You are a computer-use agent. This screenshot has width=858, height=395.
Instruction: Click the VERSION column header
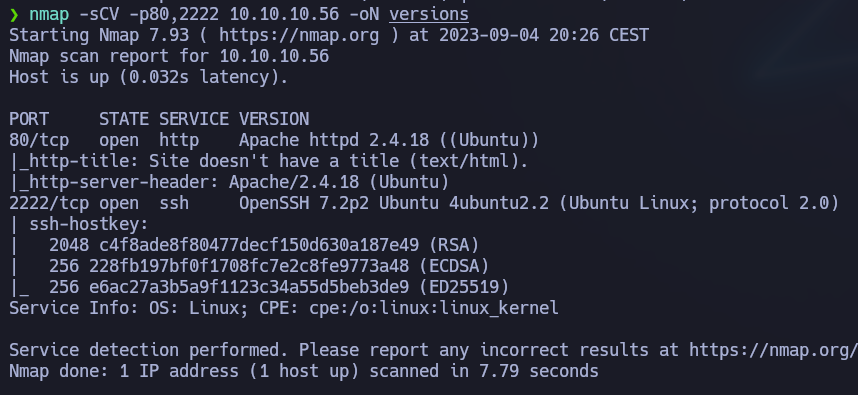[274, 119]
